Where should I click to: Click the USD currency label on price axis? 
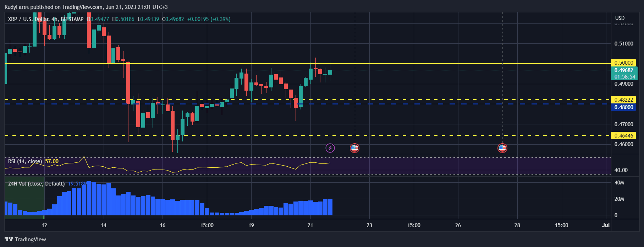[x=620, y=18]
